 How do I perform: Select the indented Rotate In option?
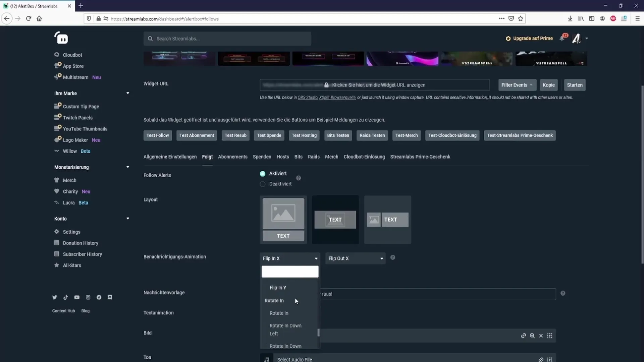pos(279,313)
